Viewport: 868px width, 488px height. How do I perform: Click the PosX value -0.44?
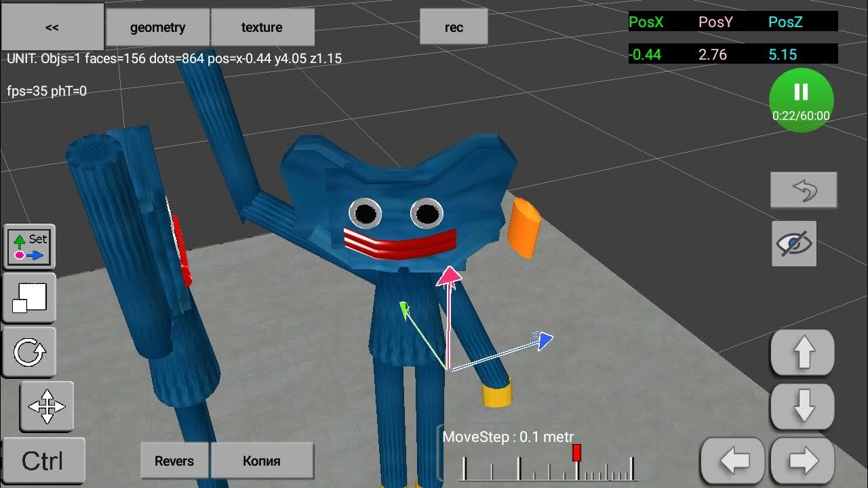[645, 54]
